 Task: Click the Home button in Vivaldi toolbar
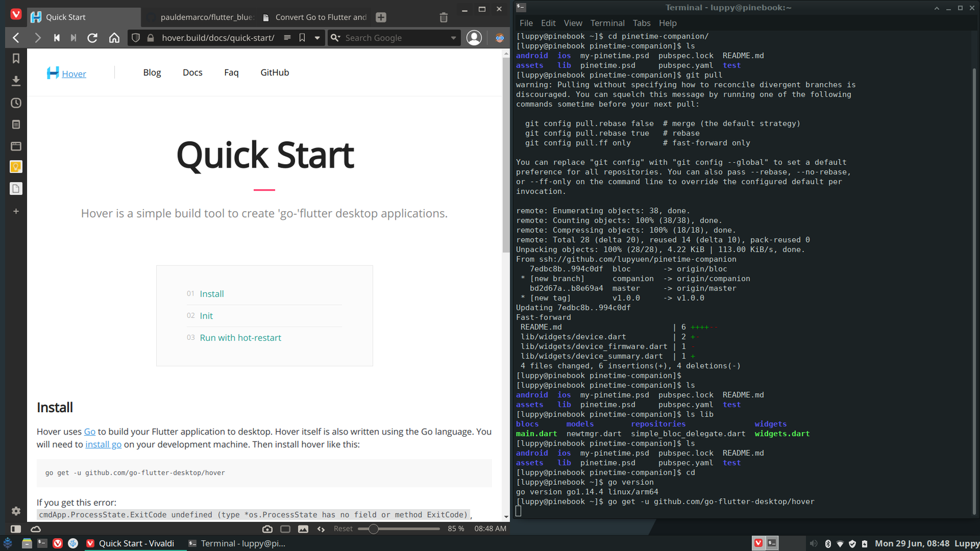[x=114, y=38]
